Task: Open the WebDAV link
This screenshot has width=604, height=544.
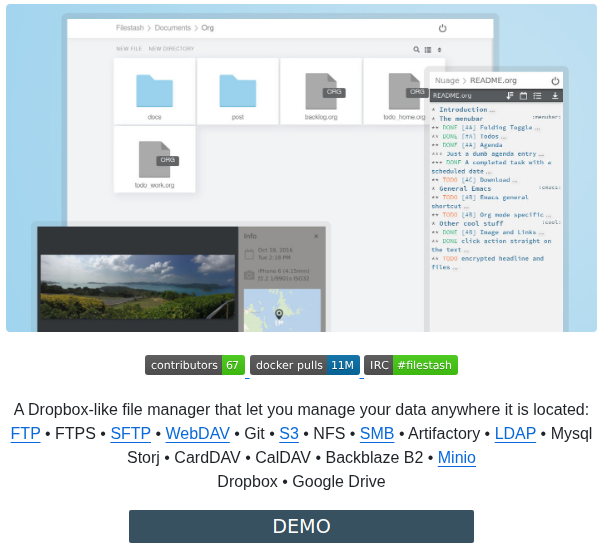Action: point(198,434)
